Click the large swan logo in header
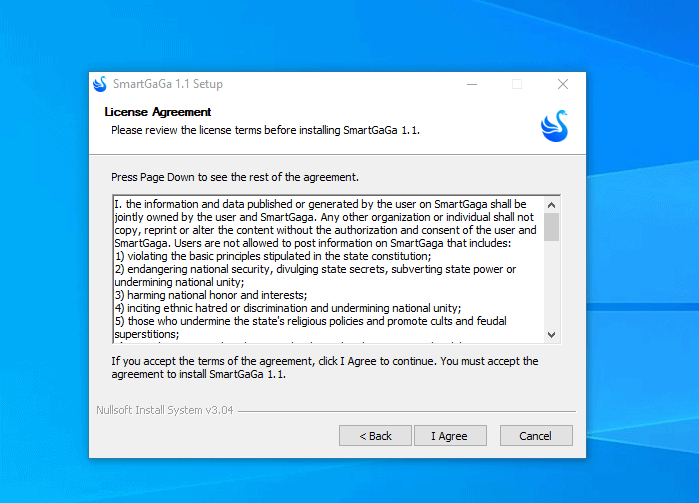 pyautogui.click(x=554, y=126)
